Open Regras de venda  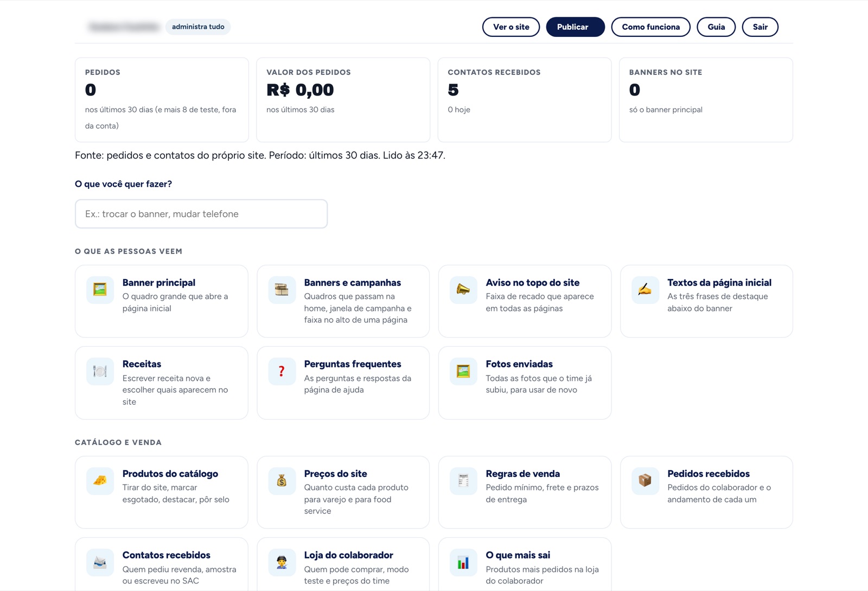point(523,474)
